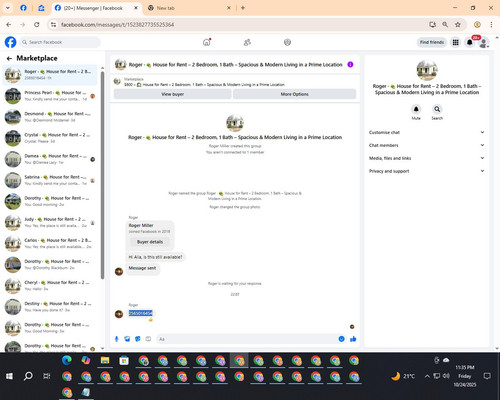Open Buyer details for Roger Miller
This screenshot has height=400, width=500.
pyautogui.click(x=150, y=242)
